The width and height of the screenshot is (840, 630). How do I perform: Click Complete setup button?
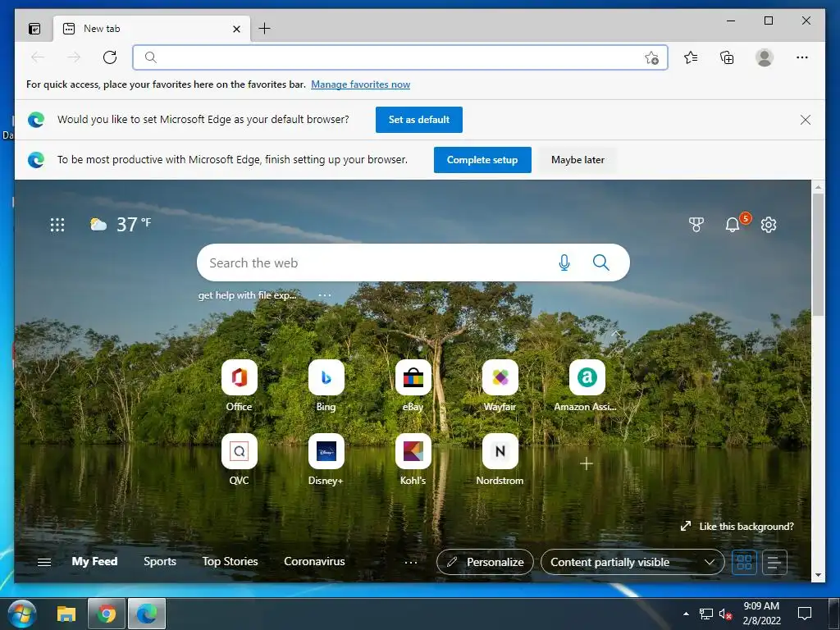[x=482, y=160]
